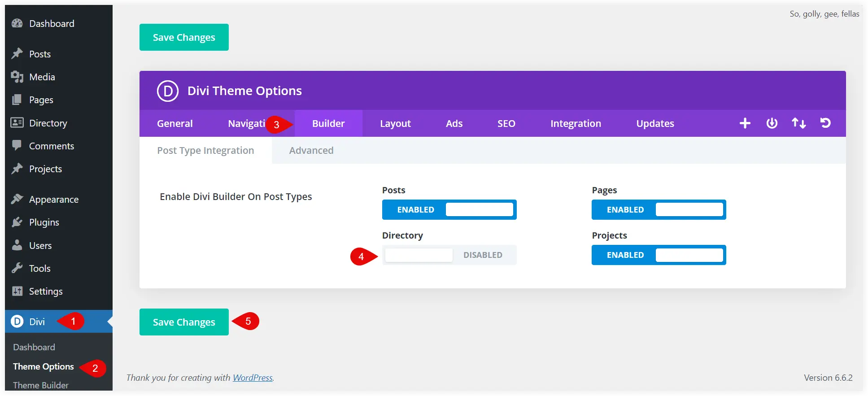The height and width of the screenshot is (396, 868).
Task: Click the Plugins plug icon
Action: coord(17,222)
